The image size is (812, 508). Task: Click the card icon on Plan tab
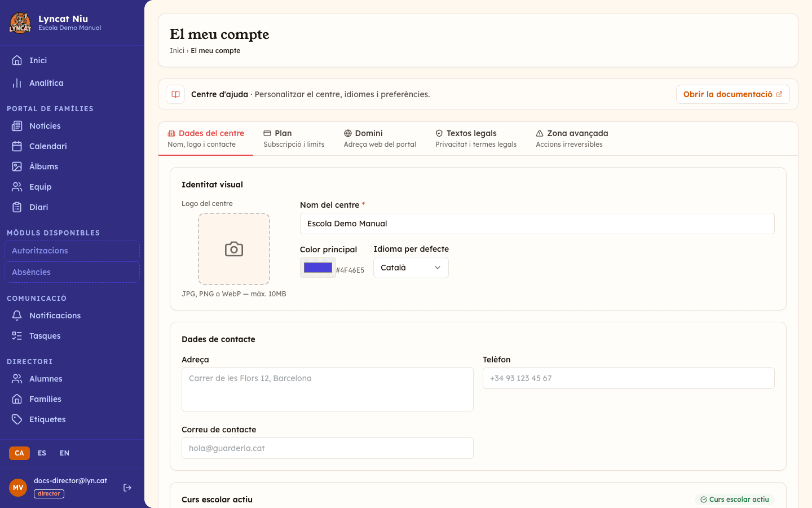[x=267, y=133]
